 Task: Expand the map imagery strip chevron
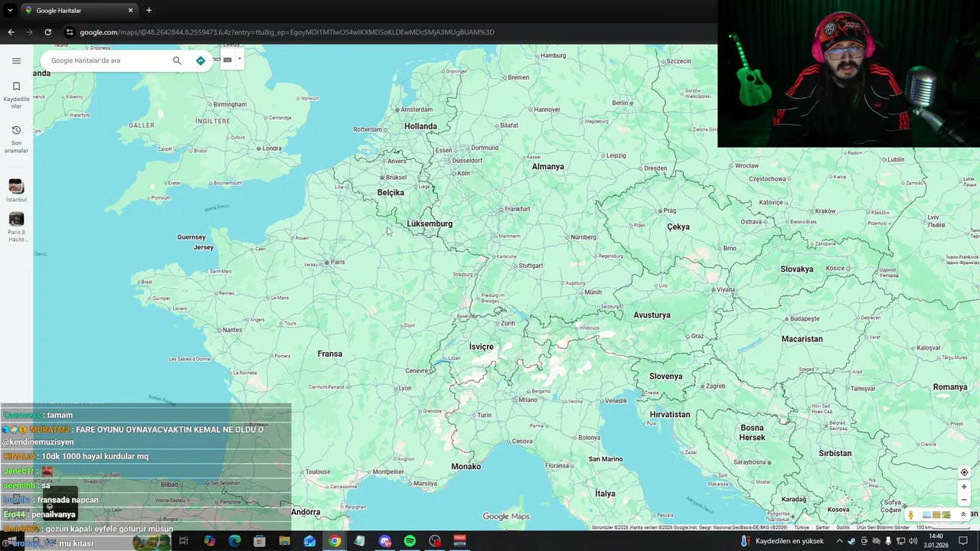(x=963, y=515)
